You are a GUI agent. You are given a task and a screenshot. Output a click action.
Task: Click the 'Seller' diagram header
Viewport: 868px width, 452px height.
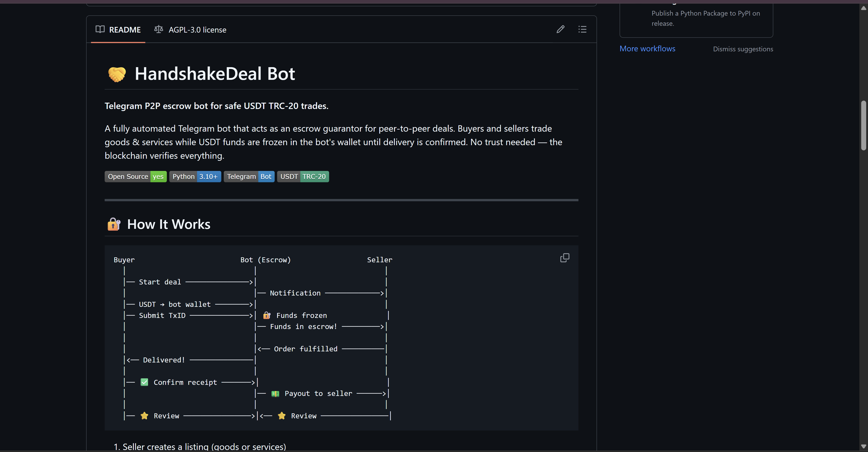pos(380,260)
